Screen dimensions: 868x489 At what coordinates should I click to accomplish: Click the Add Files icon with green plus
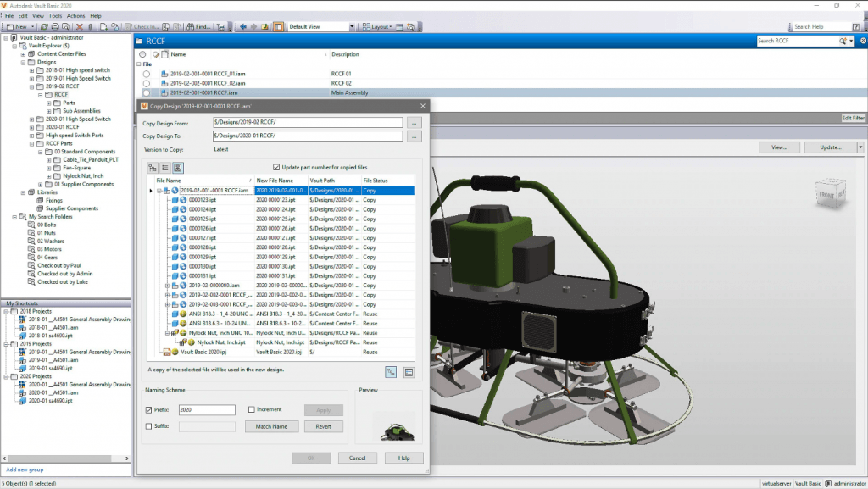coord(103,26)
